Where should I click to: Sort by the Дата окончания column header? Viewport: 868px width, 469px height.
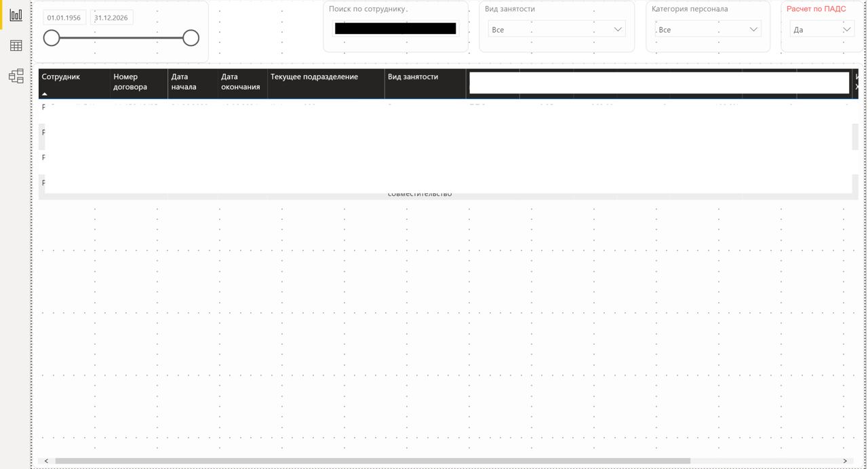pos(243,83)
